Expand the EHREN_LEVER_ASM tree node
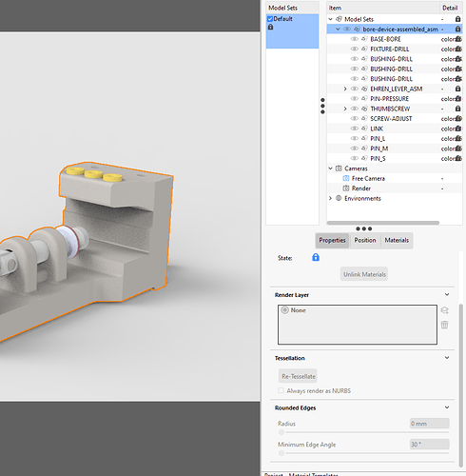This screenshot has width=466, height=476. [x=345, y=89]
